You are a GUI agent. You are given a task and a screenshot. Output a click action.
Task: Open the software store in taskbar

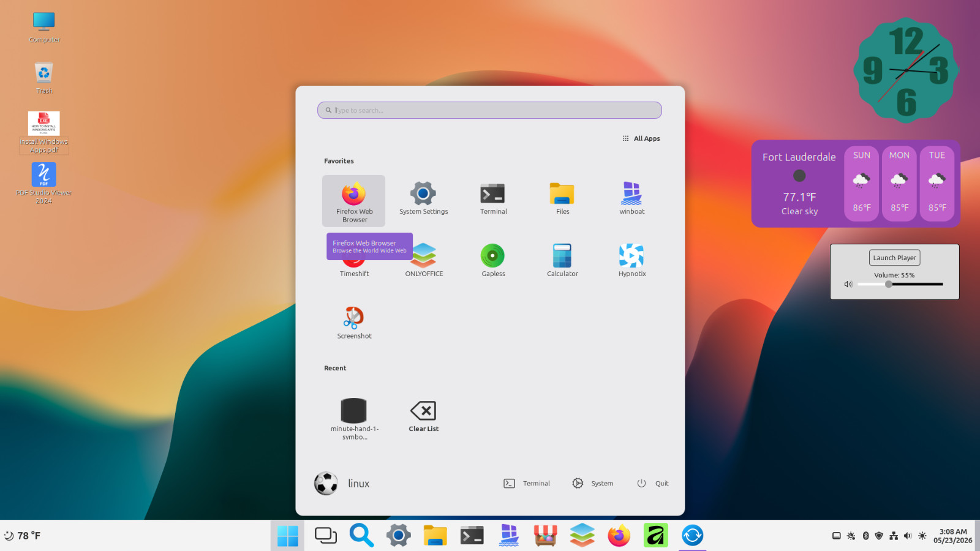545,536
